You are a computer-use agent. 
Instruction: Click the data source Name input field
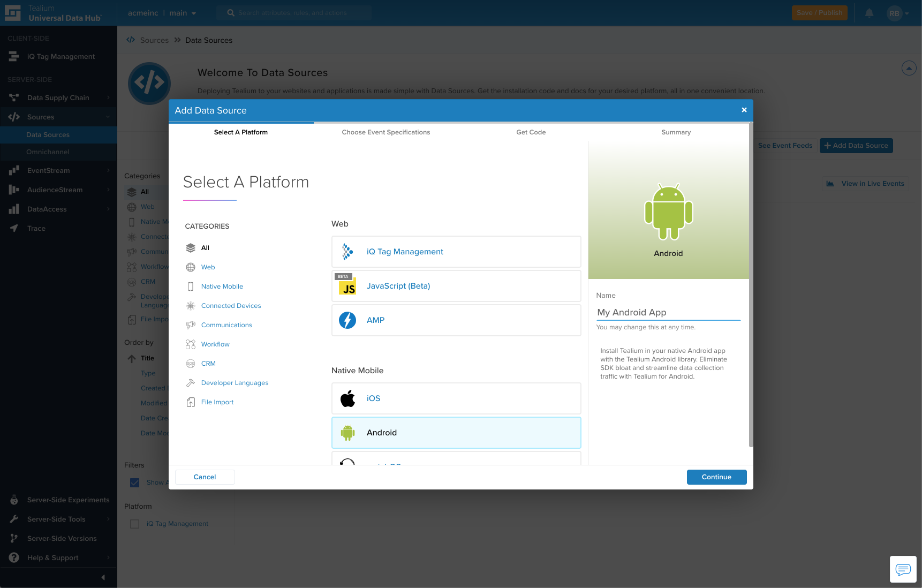(x=668, y=313)
